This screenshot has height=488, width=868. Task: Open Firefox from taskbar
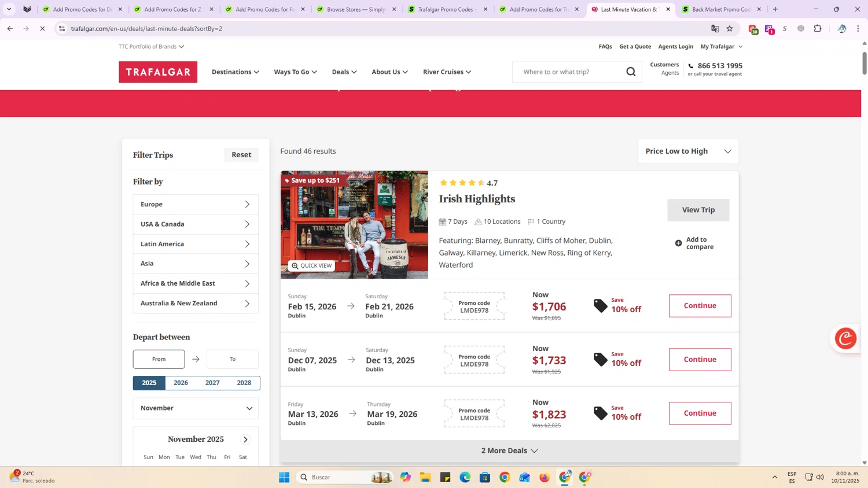(x=545, y=477)
